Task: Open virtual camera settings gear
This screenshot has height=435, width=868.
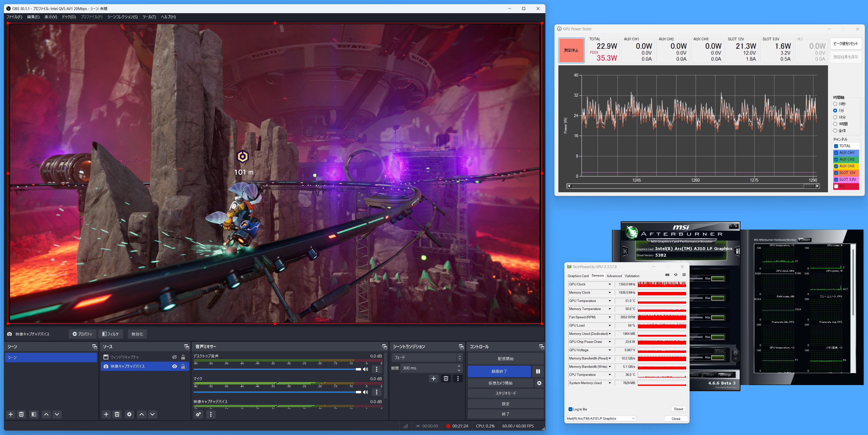Action: click(x=539, y=383)
